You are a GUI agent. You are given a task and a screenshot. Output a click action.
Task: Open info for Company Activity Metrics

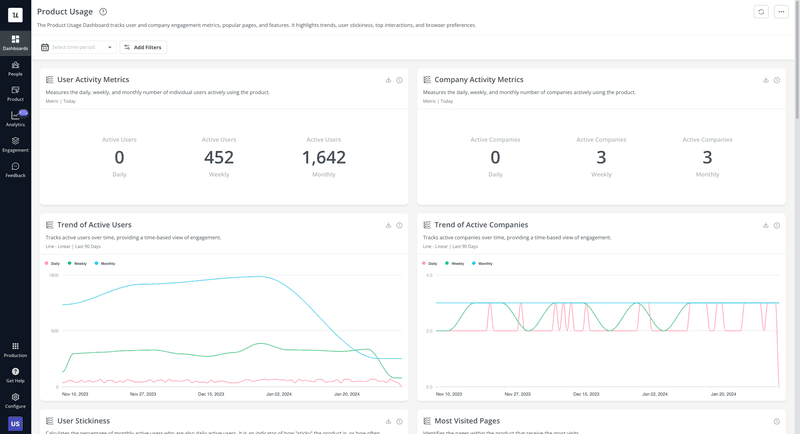point(777,80)
